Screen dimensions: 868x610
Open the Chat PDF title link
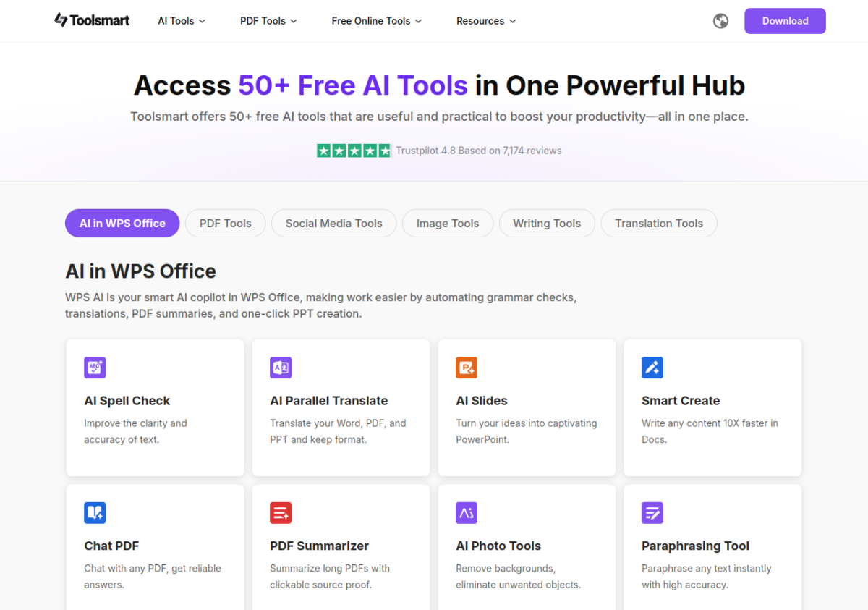[x=111, y=546]
